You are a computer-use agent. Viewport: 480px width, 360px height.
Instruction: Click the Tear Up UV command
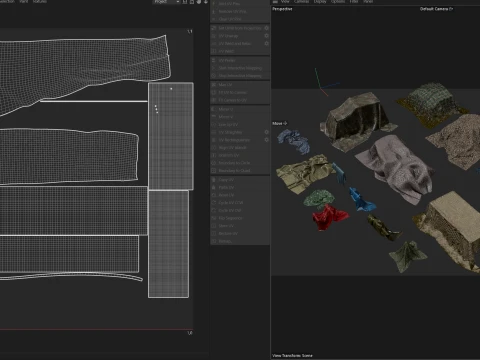228,125
